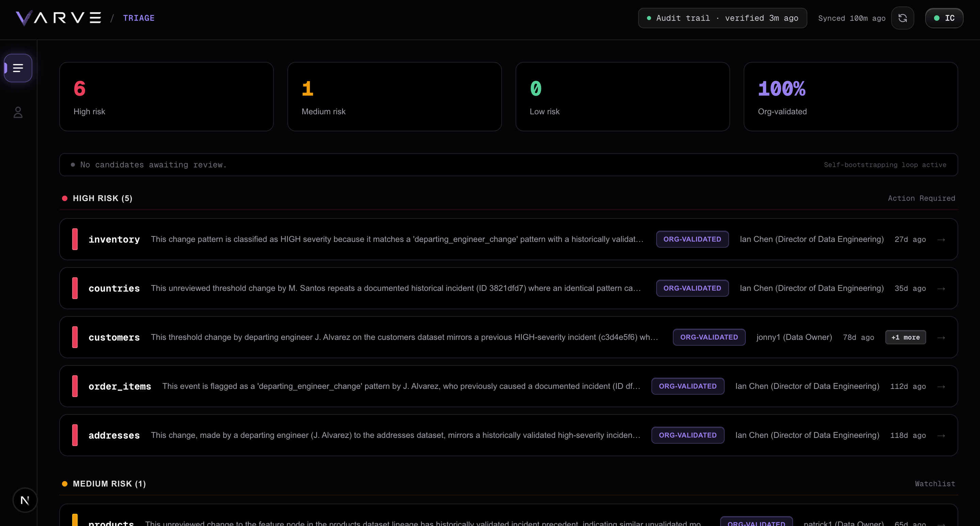Click '27d ago' on inventory row
The width and height of the screenshot is (980, 526).
tap(910, 240)
